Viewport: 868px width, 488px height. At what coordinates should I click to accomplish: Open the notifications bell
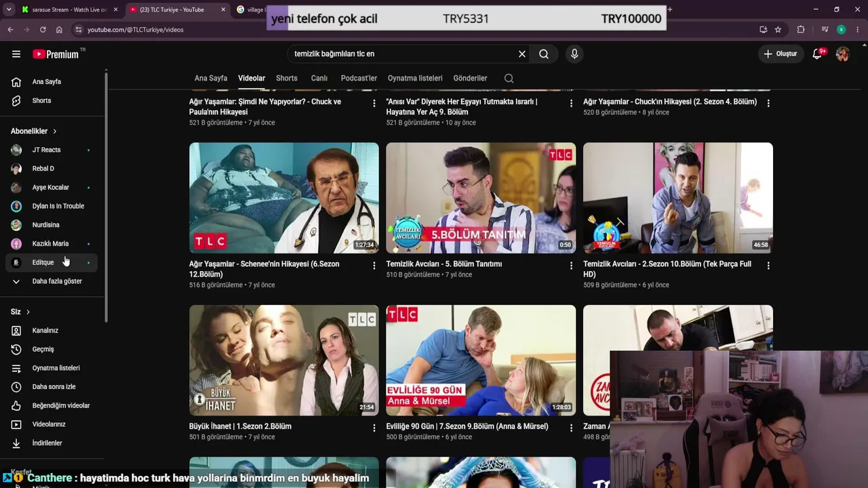pyautogui.click(x=818, y=54)
